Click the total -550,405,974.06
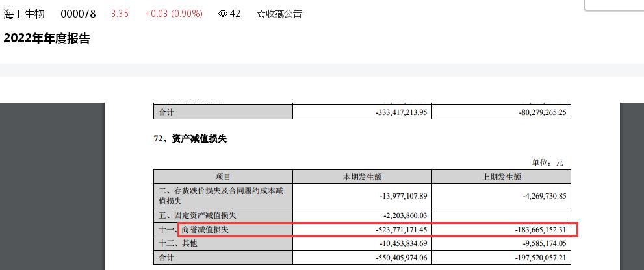This screenshot has width=644, height=270. (402, 258)
